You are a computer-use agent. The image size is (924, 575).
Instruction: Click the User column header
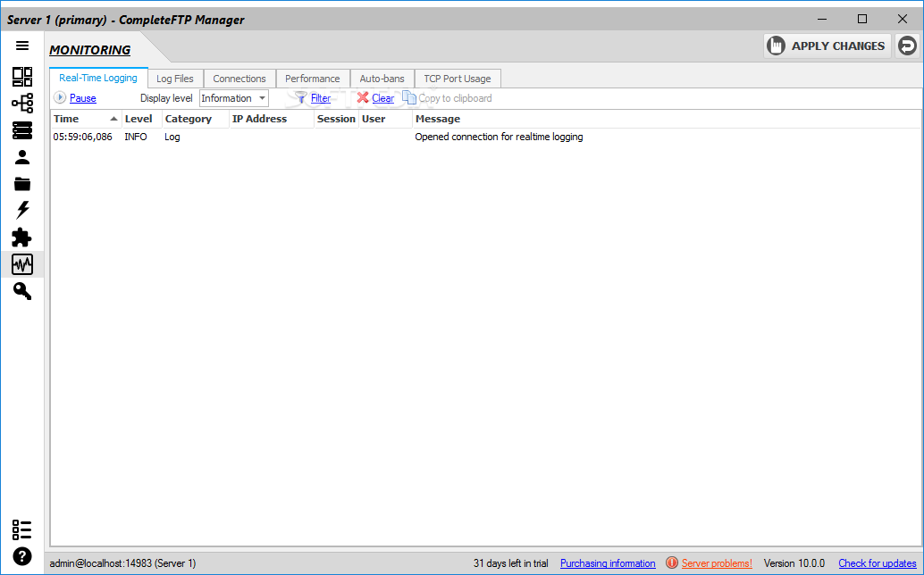(385, 119)
